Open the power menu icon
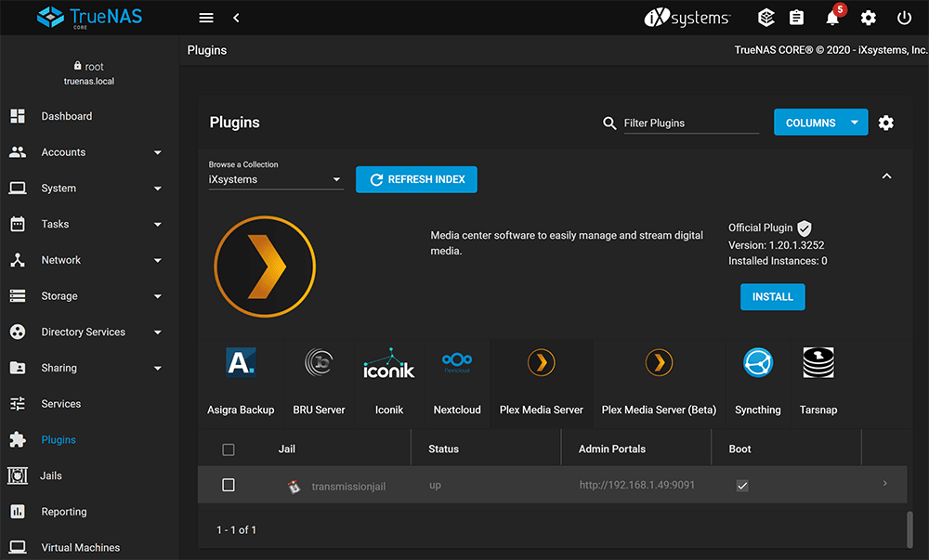This screenshot has height=560, width=929. (904, 18)
